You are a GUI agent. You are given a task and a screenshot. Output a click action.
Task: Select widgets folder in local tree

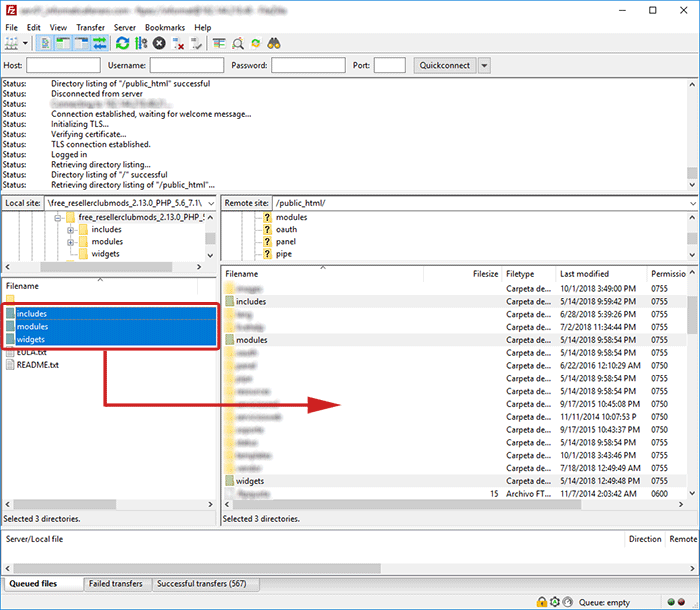[x=105, y=254]
